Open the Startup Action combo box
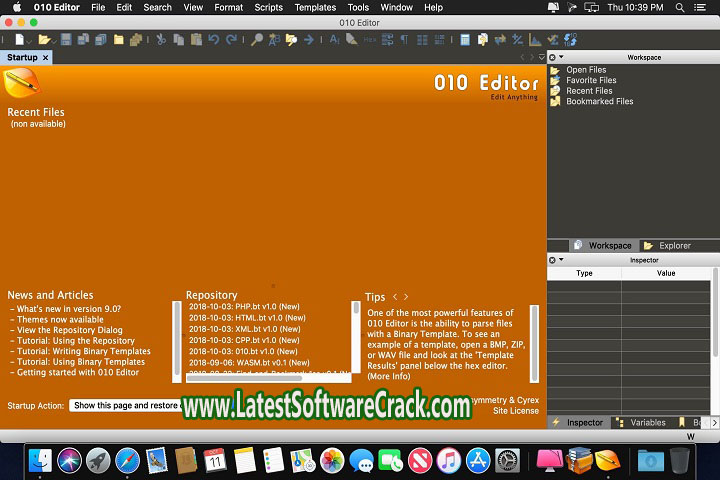720x480 pixels. pyautogui.click(x=125, y=406)
